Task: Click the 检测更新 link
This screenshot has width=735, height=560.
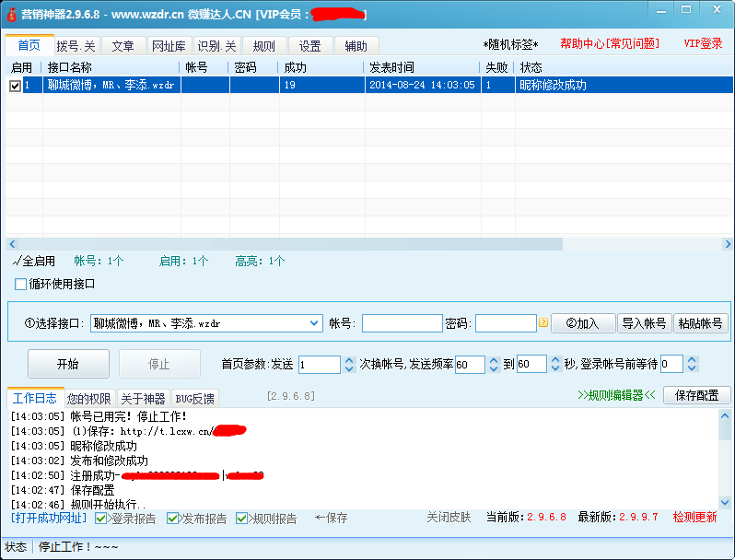Action: pyautogui.click(x=694, y=518)
